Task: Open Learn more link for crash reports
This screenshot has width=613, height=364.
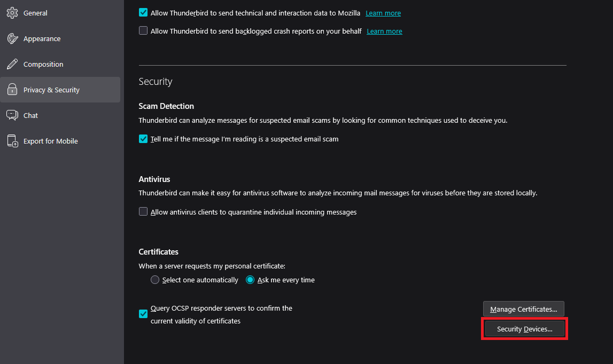Action: pos(384,31)
